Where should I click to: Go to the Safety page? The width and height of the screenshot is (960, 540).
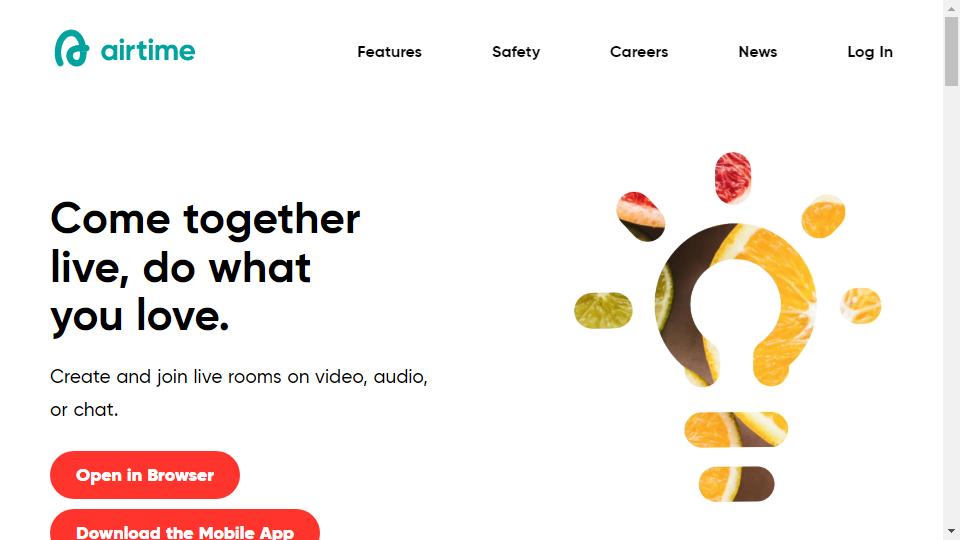[x=516, y=52]
